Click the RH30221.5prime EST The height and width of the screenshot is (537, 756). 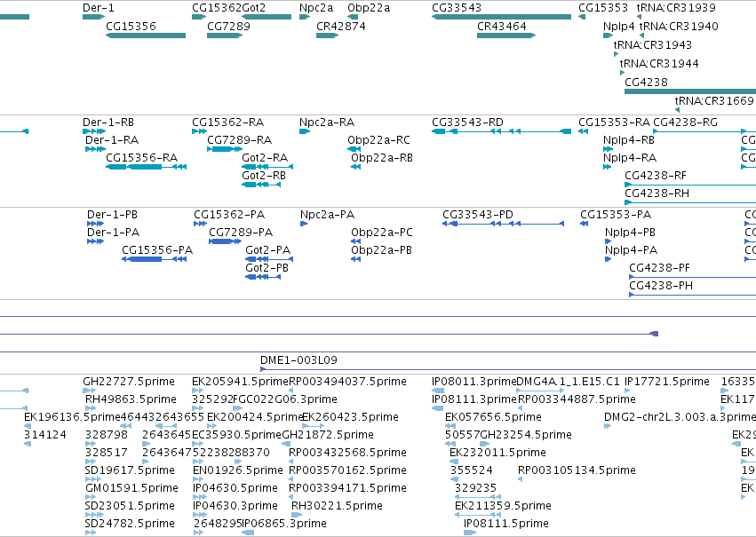297,515
